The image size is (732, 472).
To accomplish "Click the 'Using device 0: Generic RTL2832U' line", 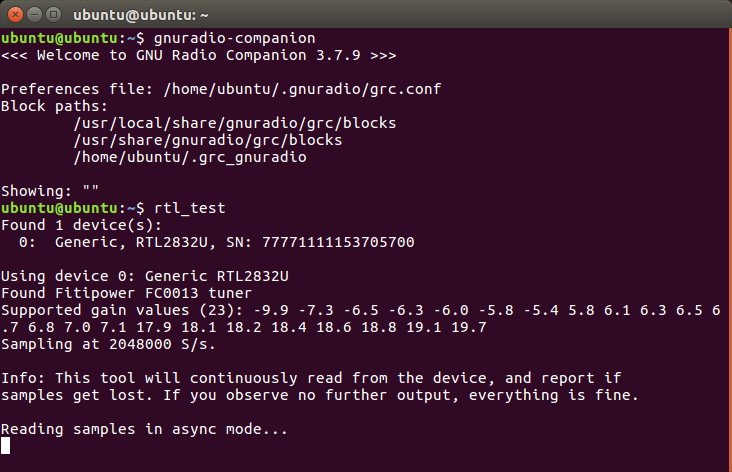I will pyautogui.click(x=145, y=276).
